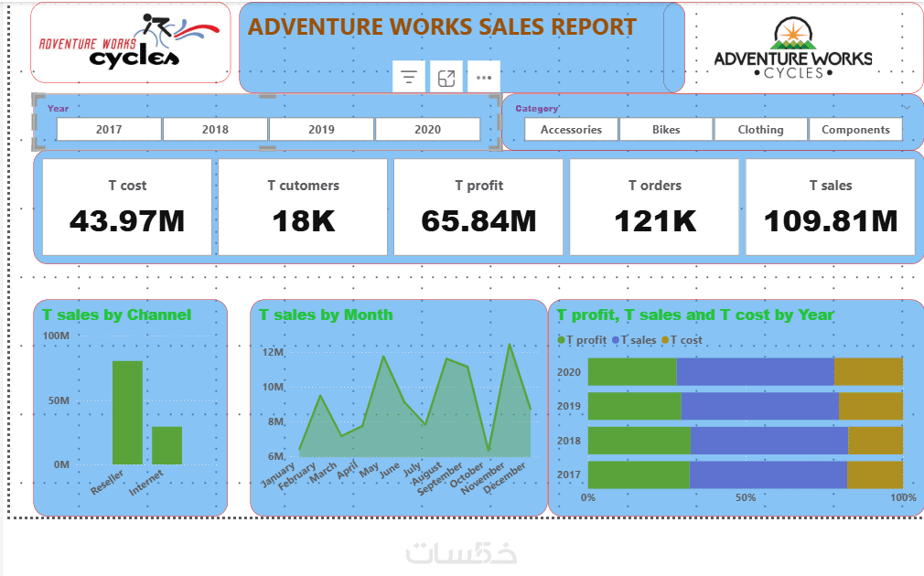This screenshot has height=576, width=924.
Task: Click the 2018 row label in year chart
Action: 569,441
